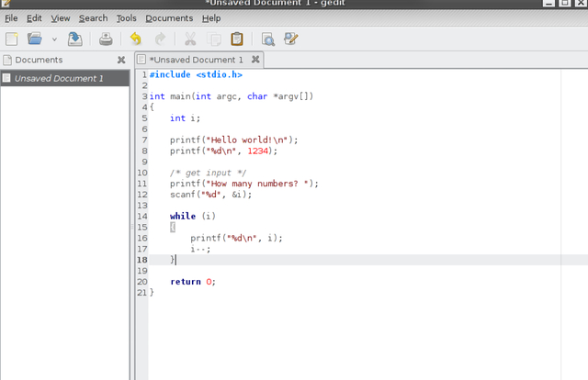The image size is (588, 380).
Task: Click the scanf line in the code
Action: (x=210, y=194)
